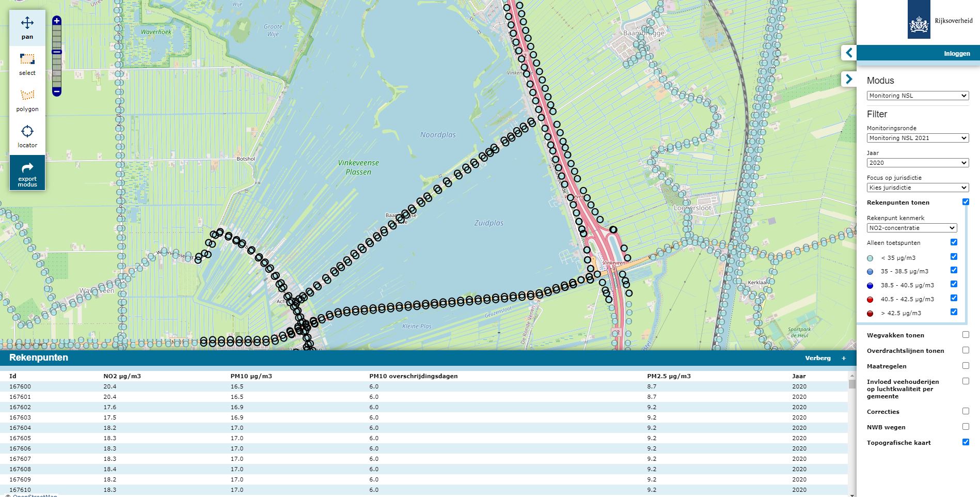Click the export modus button
Image resolution: width=980 pixels, height=497 pixels.
(x=27, y=174)
